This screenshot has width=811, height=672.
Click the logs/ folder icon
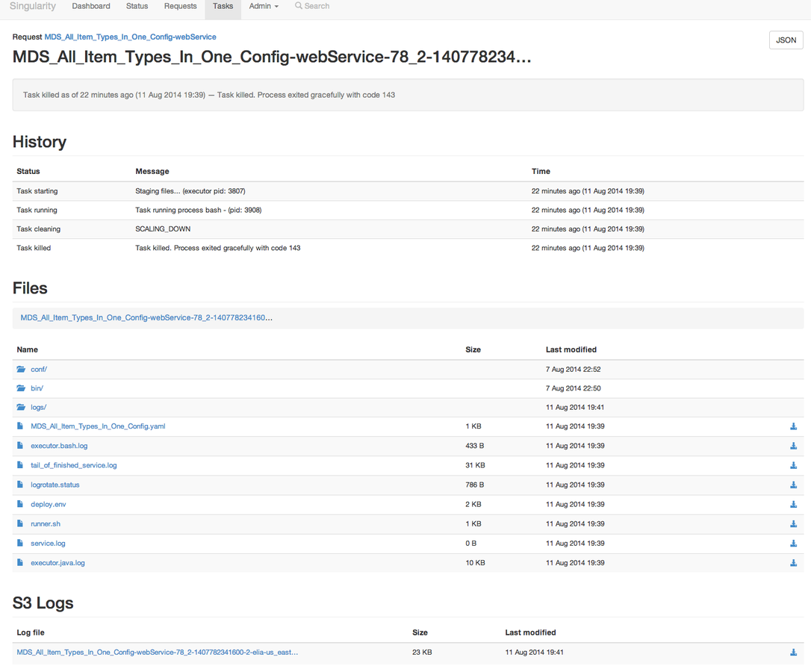(21, 407)
